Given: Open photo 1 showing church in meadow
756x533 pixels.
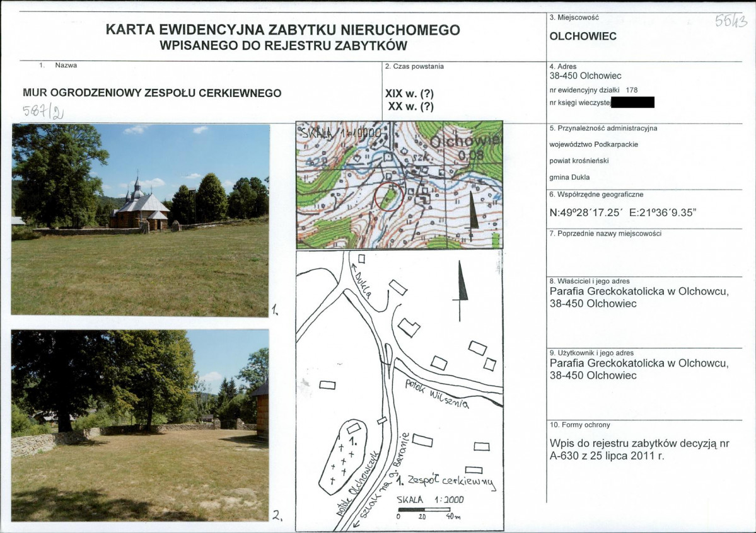Looking at the screenshot, I should pyautogui.click(x=141, y=220).
